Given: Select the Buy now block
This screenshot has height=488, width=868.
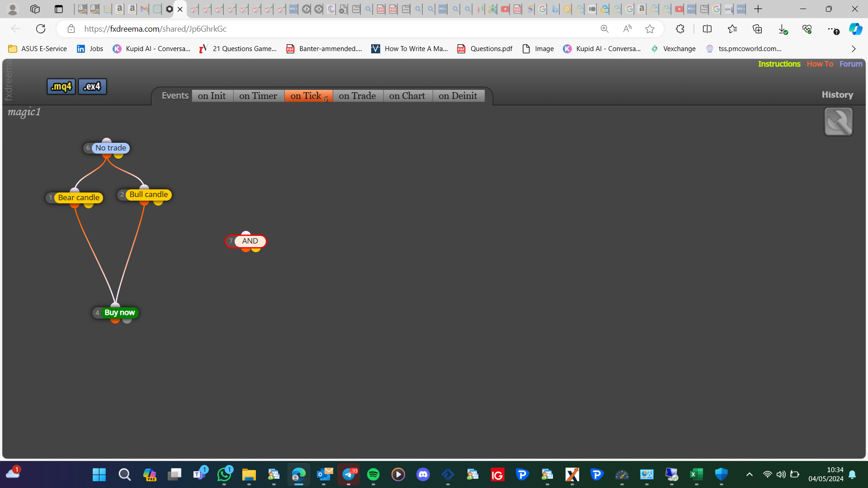Looking at the screenshot, I should tap(120, 313).
